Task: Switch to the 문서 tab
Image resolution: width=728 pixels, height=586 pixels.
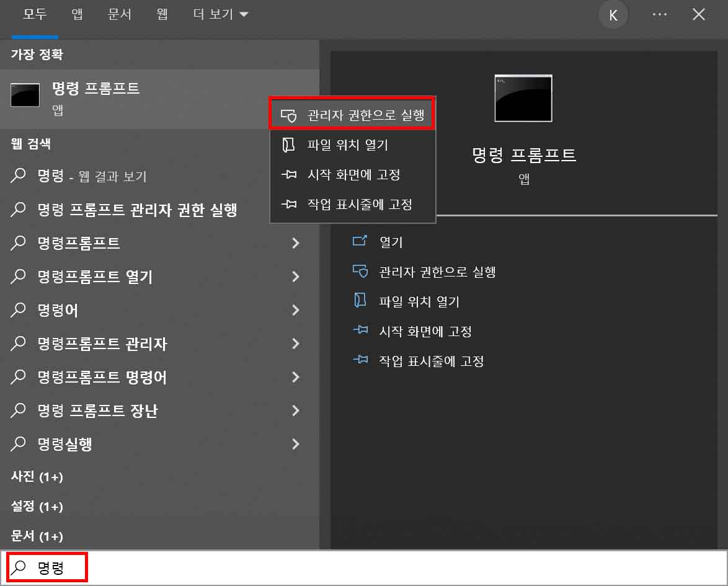Action: (x=119, y=14)
